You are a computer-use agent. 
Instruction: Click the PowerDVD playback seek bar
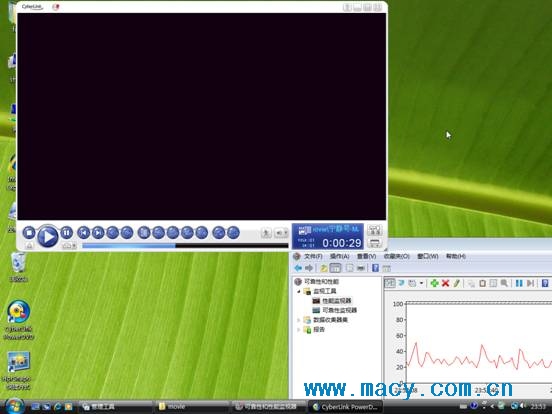pyautogui.click(x=185, y=246)
